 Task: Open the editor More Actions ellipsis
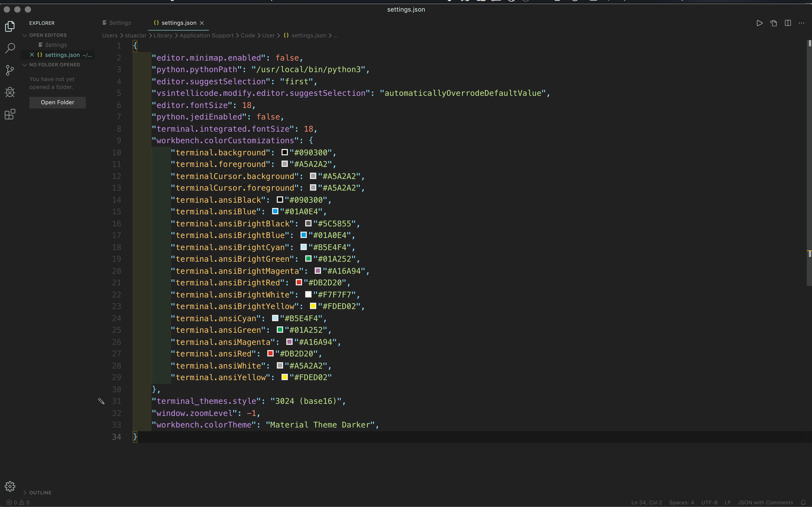[802, 23]
